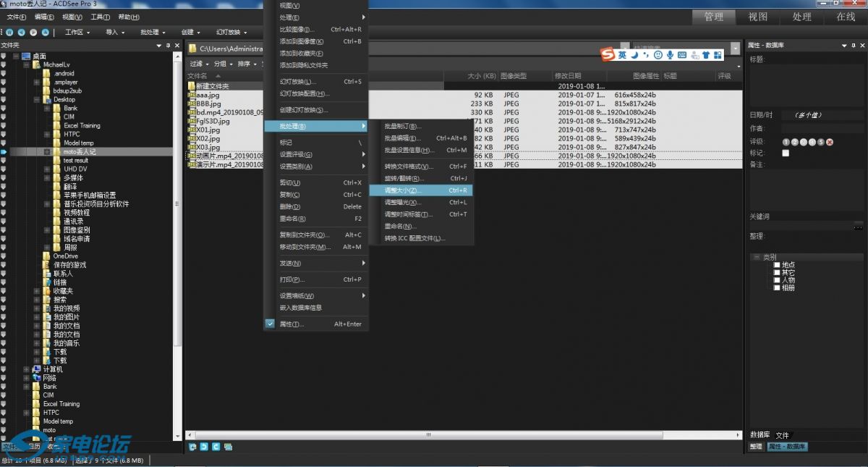The image size is (868, 467).
Task: Click the Sogou microphone voice input icon
Action: point(670,55)
